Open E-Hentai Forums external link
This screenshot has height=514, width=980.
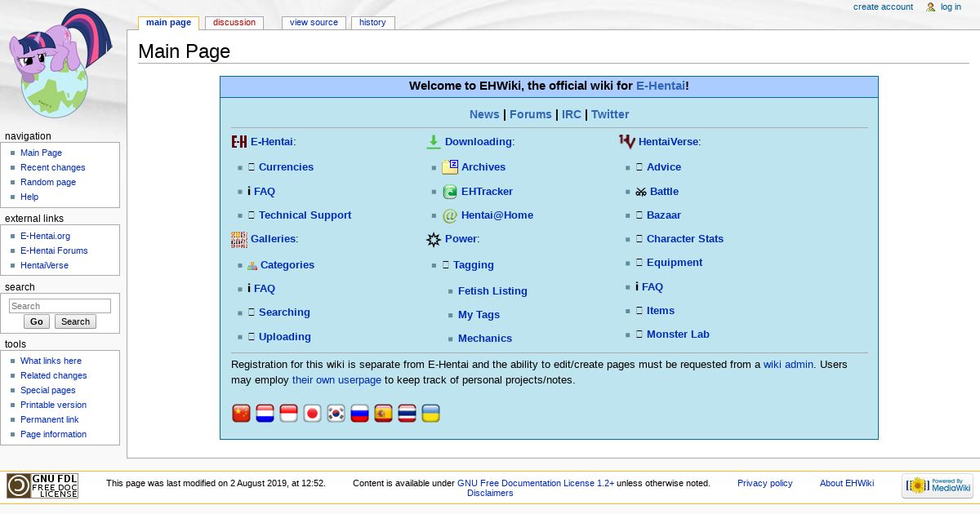click(x=54, y=250)
